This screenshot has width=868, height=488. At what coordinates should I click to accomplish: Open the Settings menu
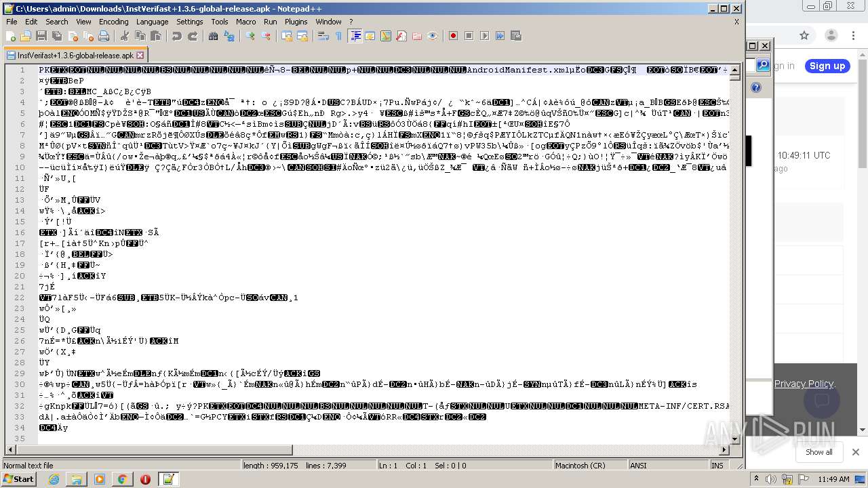point(190,22)
